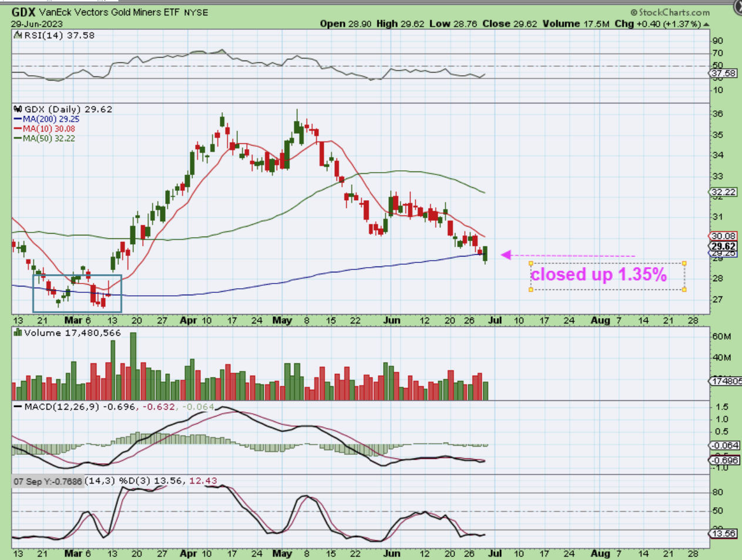This screenshot has width=742, height=560.
Task: Click the -0.696 MACD value tag on right axis
Action: pos(724,460)
